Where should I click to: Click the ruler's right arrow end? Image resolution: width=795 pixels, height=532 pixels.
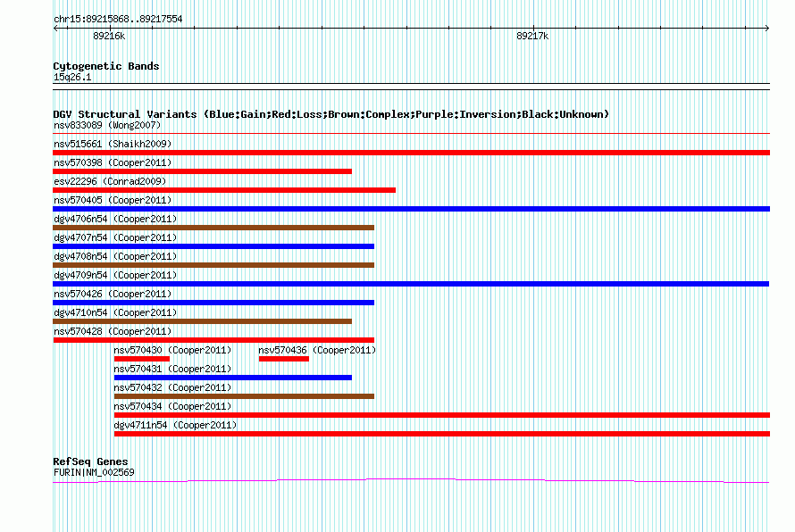(766, 28)
